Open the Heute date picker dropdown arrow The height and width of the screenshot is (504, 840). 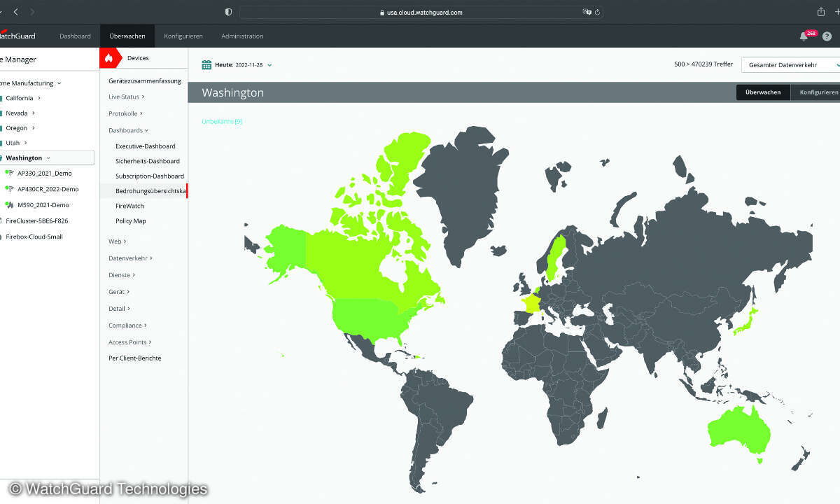point(269,65)
